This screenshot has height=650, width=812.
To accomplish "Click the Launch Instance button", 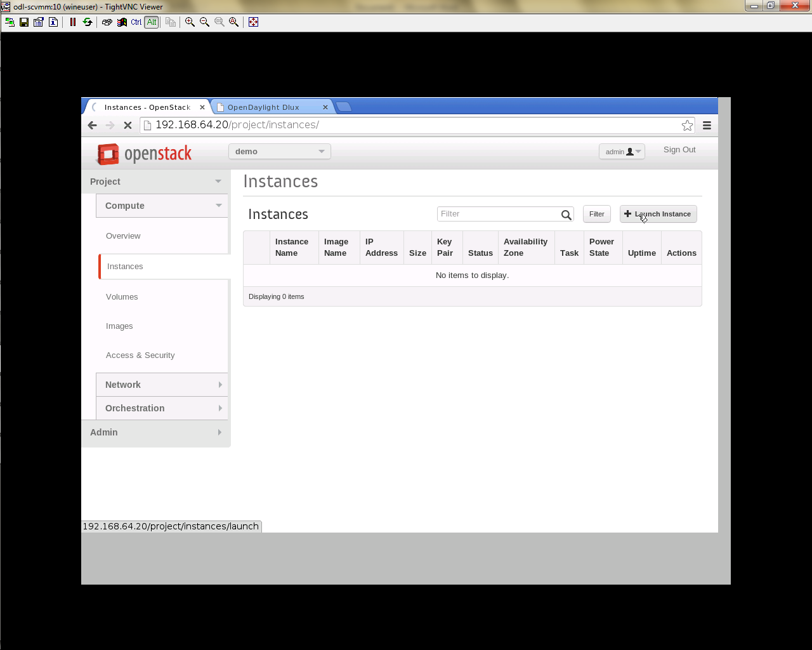I will pyautogui.click(x=658, y=214).
